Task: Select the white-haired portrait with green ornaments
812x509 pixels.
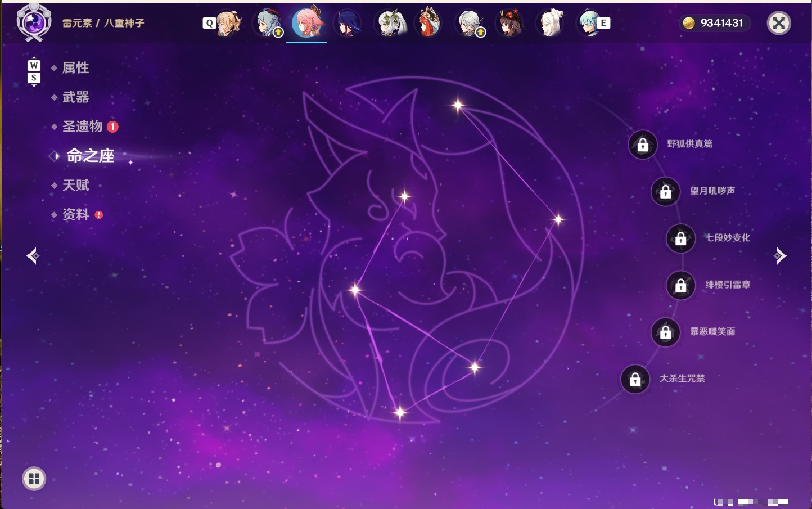Action: pos(391,23)
